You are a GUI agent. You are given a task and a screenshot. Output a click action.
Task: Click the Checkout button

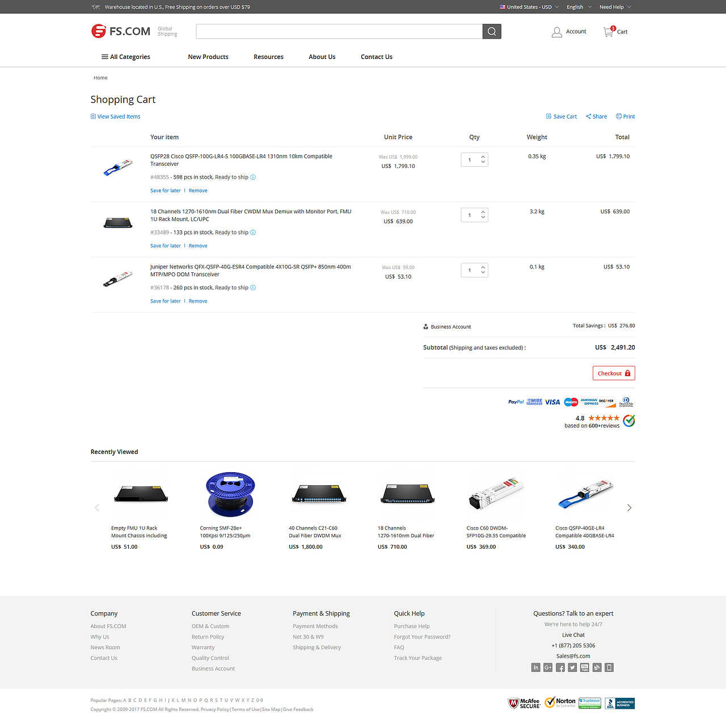[613, 373]
